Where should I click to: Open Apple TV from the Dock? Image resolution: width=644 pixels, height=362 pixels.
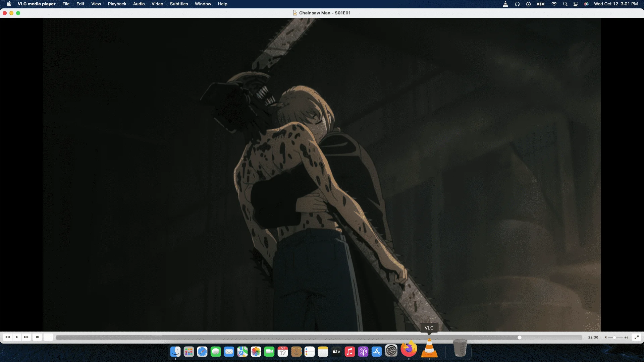tap(336, 352)
